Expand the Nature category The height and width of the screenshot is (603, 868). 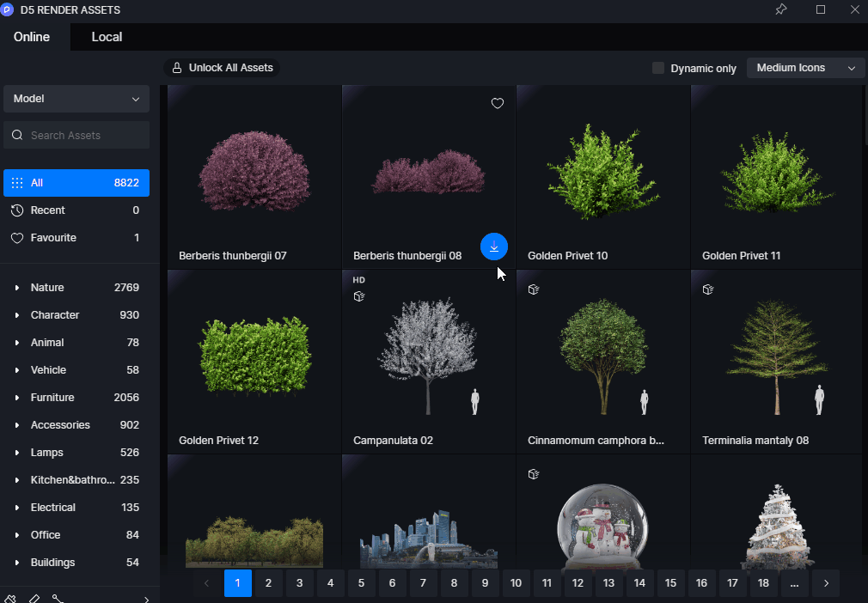(x=17, y=288)
